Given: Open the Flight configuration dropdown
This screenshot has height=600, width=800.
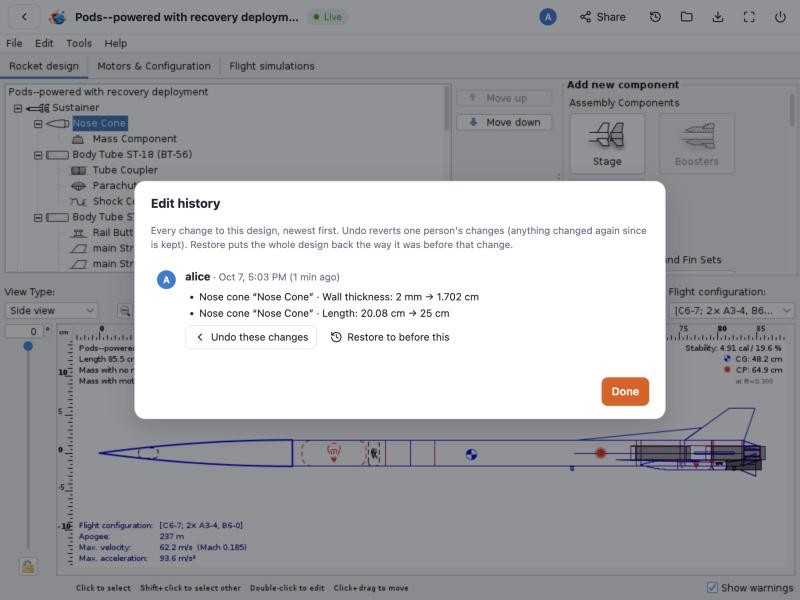Looking at the screenshot, I should [x=731, y=311].
